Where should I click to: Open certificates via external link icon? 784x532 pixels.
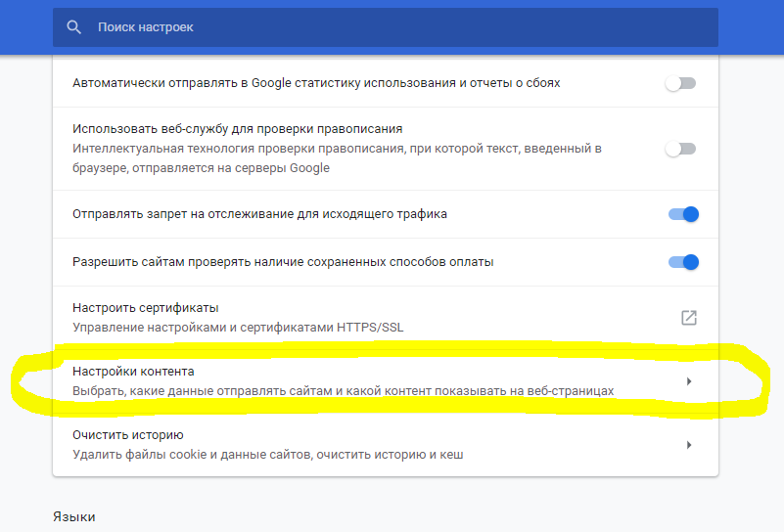click(689, 318)
